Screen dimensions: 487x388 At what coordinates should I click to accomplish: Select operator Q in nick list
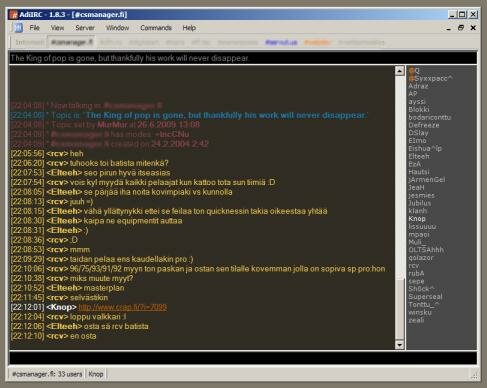(x=414, y=71)
